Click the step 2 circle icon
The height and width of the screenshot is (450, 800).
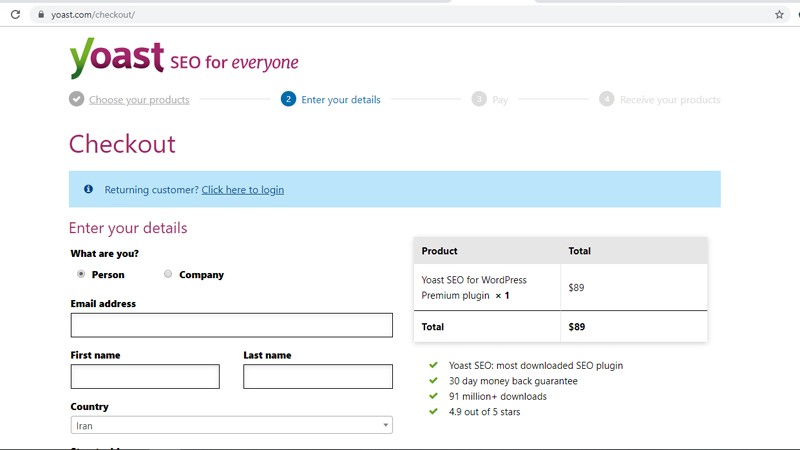pyautogui.click(x=288, y=99)
